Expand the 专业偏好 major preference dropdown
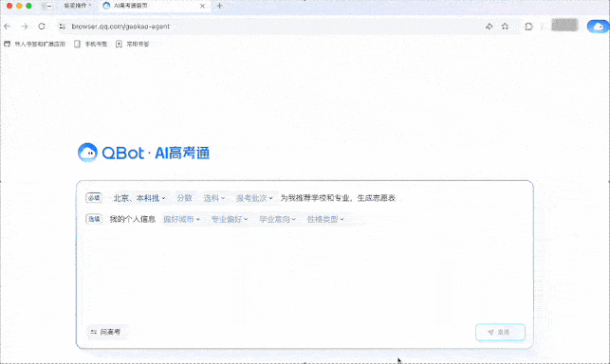610x364 pixels. (x=230, y=219)
